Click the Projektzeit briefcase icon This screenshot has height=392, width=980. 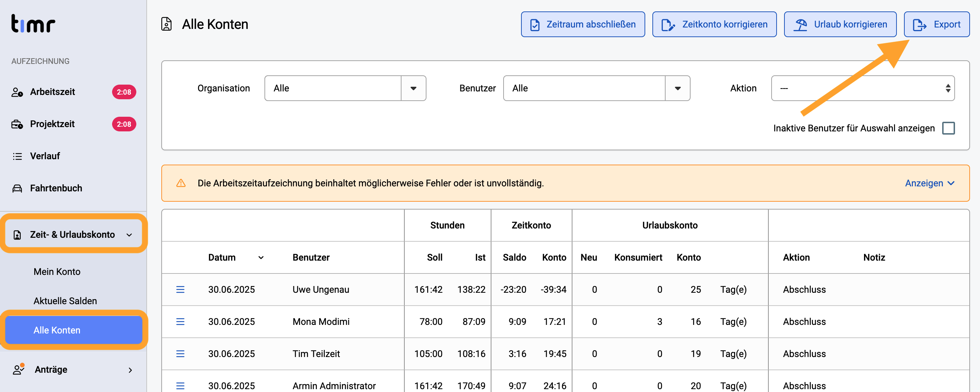pos(17,124)
